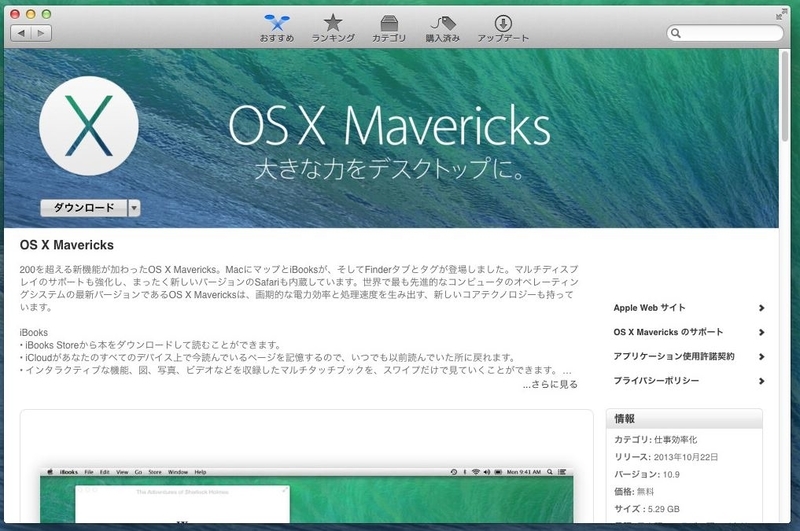The image size is (800, 531).
Task: Click chevron next to Apple Web サイト
Action: pyautogui.click(x=761, y=308)
